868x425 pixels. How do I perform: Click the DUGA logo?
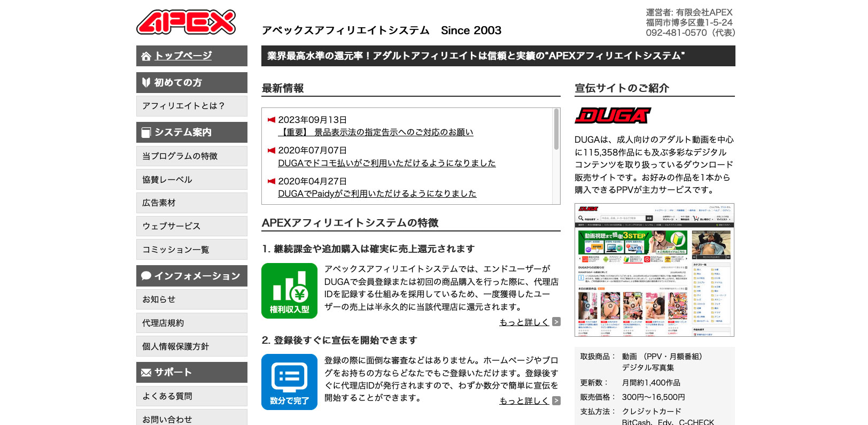pyautogui.click(x=613, y=115)
